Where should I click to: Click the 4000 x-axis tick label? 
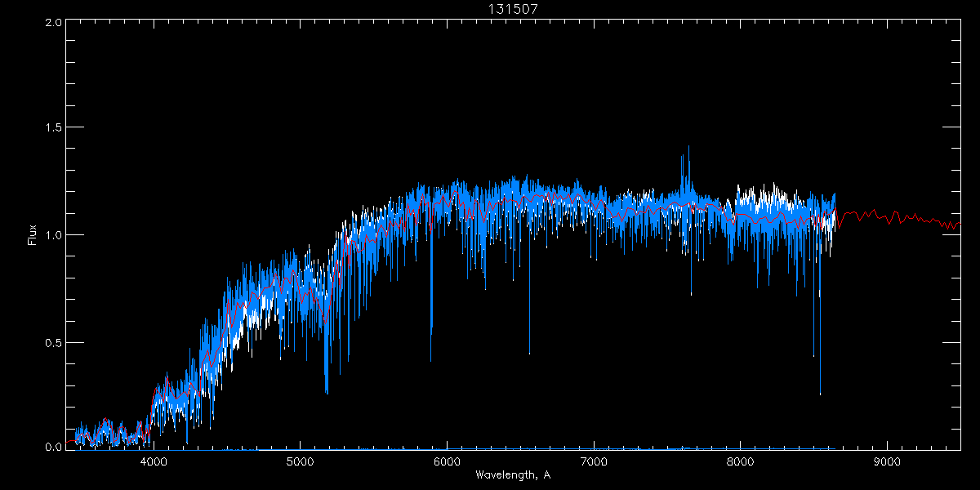[x=154, y=461]
